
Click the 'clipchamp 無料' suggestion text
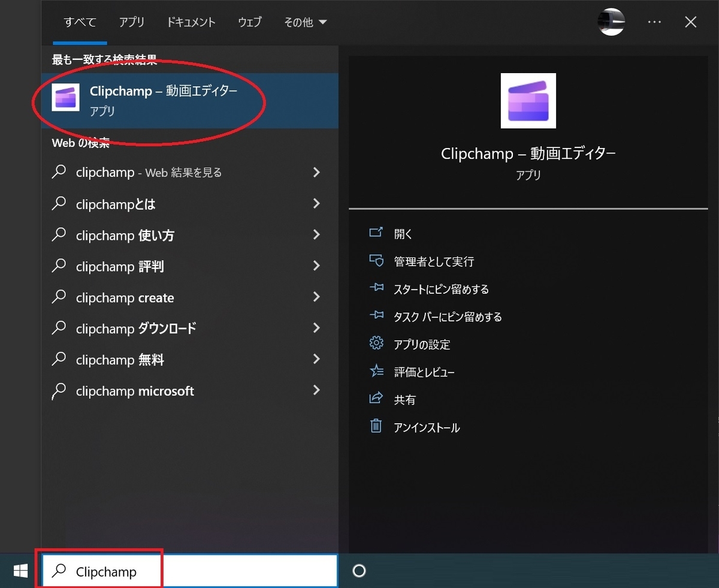click(x=120, y=360)
